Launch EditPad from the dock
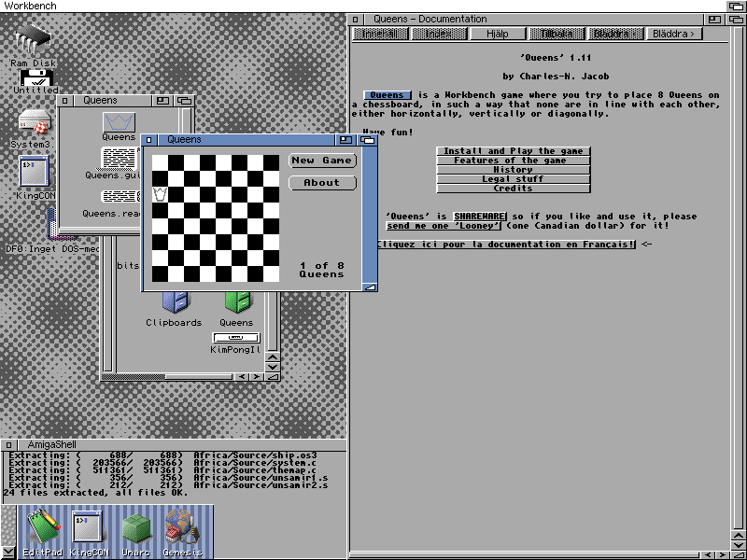 pos(43,527)
